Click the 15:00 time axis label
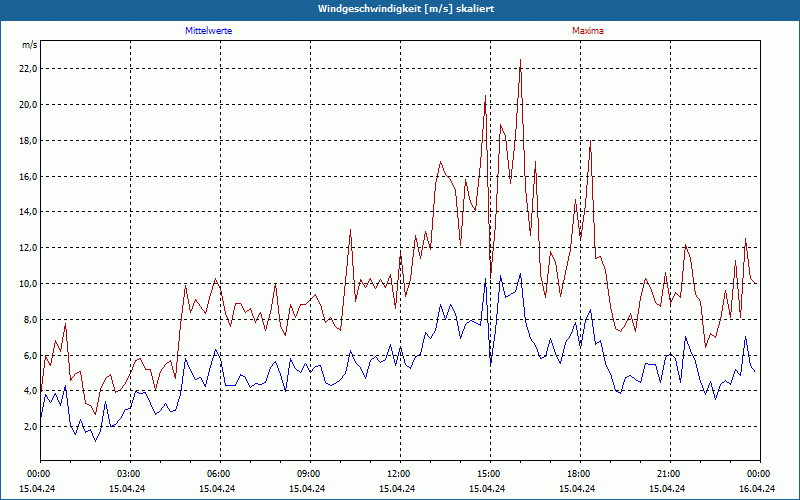The width and height of the screenshot is (800, 500). point(491,474)
